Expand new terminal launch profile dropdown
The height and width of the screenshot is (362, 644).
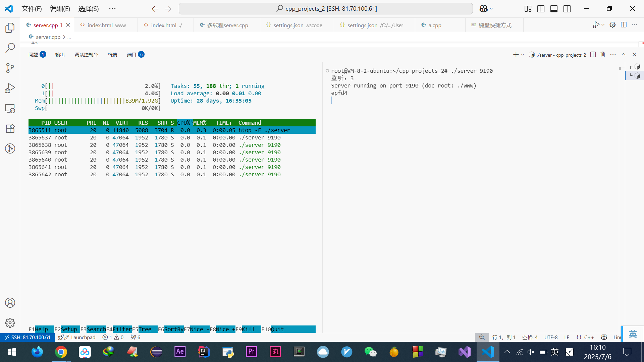pyautogui.click(x=523, y=55)
